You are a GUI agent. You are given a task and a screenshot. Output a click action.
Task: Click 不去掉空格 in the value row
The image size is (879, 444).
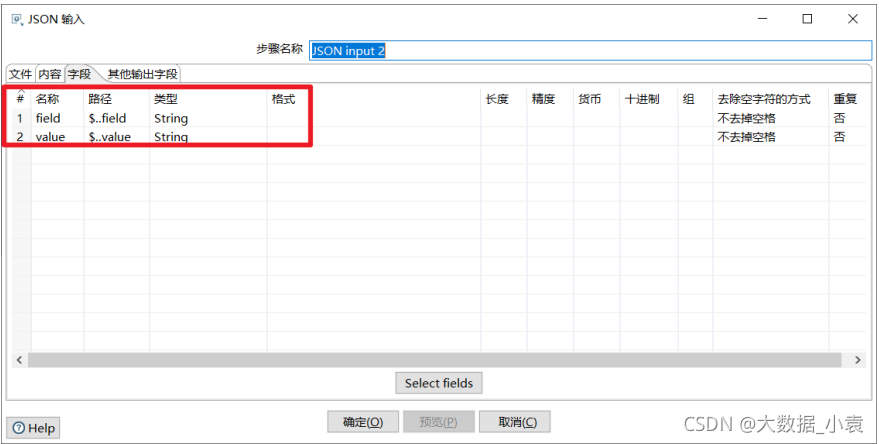[771, 137]
